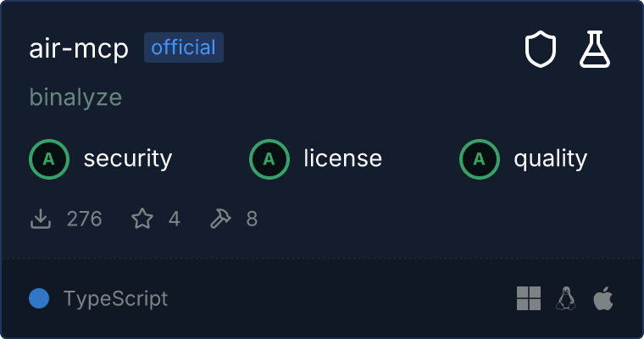Click the TypeScript language label
Screen dimensions: 644x339
click(x=115, y=298)
